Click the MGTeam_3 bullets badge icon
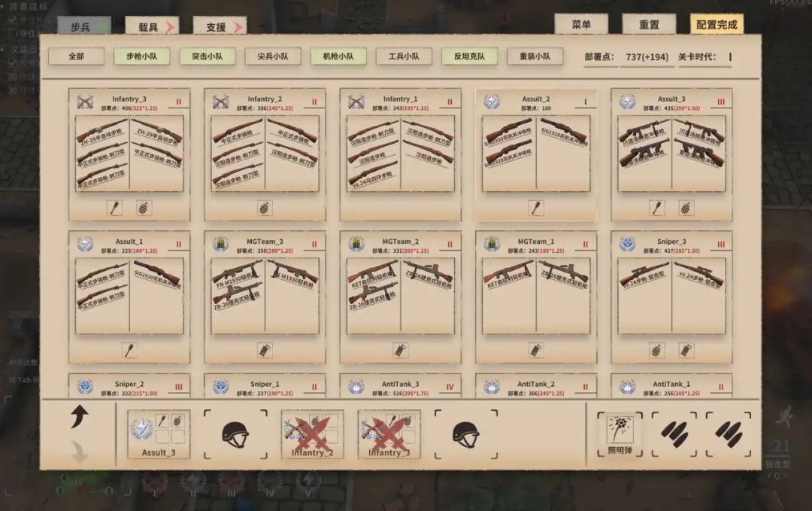Screen dimensions: 812x511 (x=220, y=244)
